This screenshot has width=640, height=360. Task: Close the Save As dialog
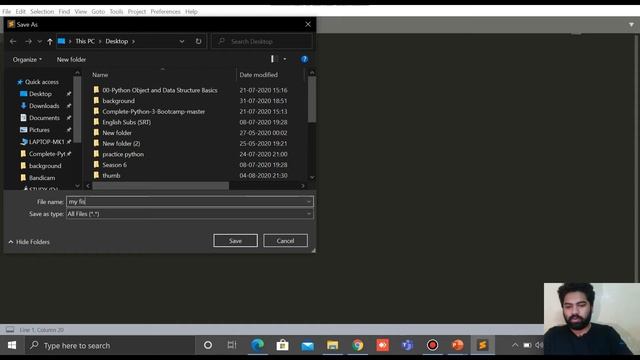308,24
